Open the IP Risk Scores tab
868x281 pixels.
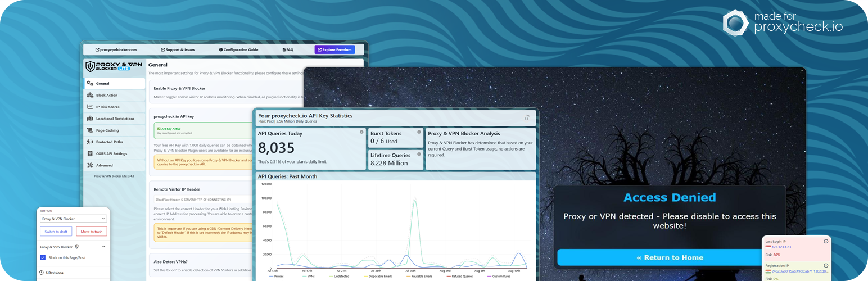(115, 107)
